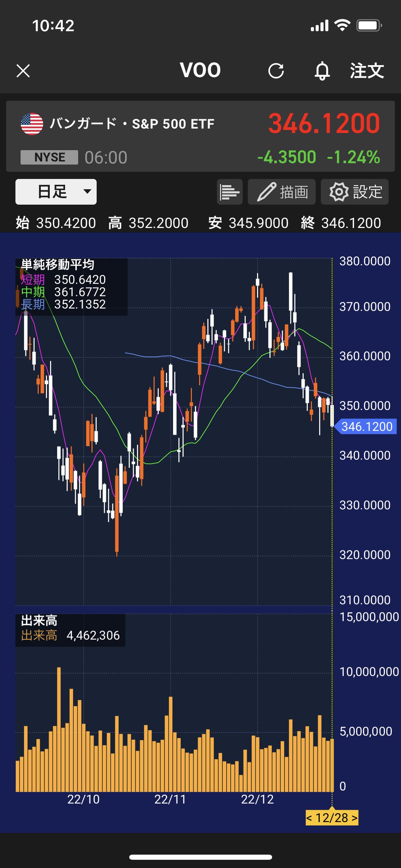The width and height of the screenshot is (401, 868).
Task: Select the 中期 mid-term average label
Action: (x=33, y=292)
